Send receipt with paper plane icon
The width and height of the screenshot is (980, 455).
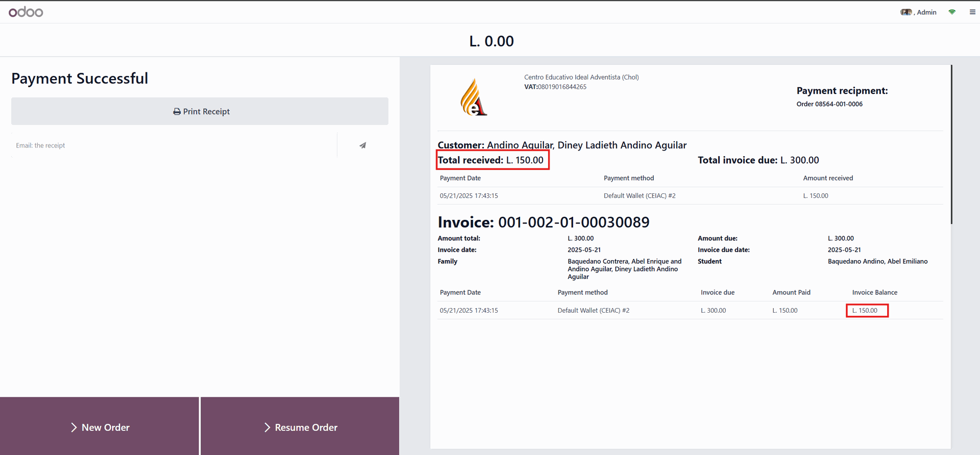362,145
